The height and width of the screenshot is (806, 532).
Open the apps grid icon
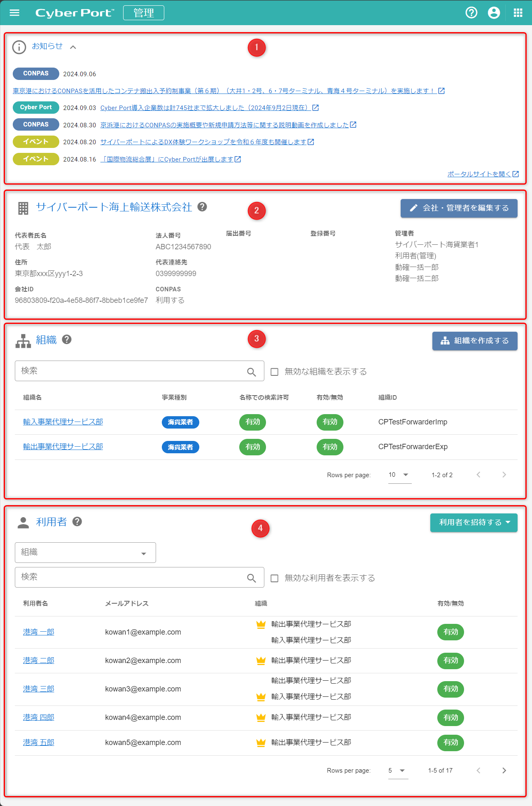[518, 13]
